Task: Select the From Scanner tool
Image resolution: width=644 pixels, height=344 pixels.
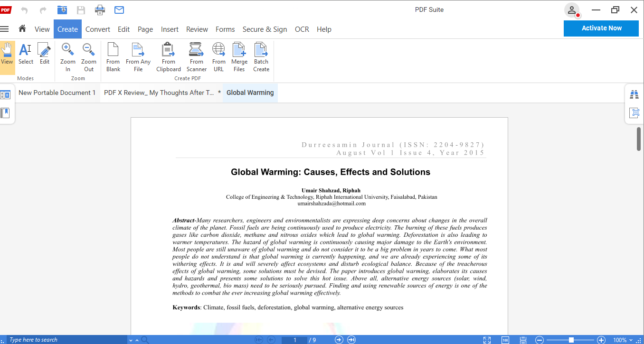Action: coord(196,56)
